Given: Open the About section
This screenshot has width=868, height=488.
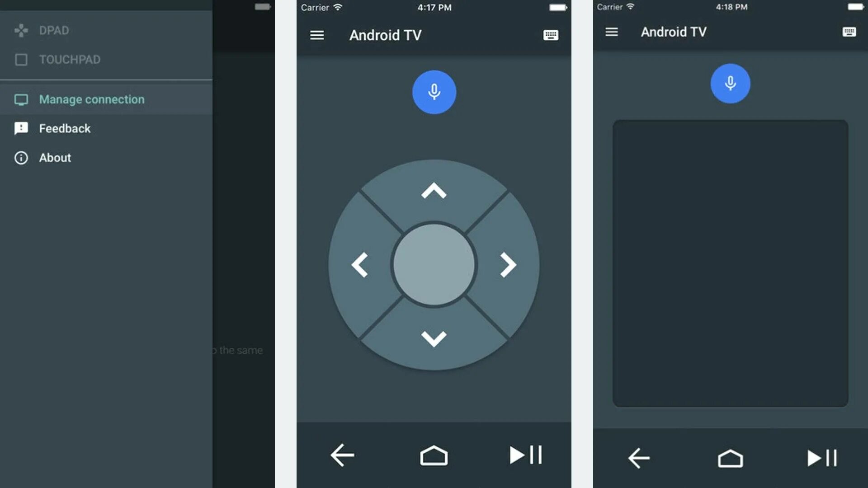Looking at the screenshot, I should click(x=55, y=157).
